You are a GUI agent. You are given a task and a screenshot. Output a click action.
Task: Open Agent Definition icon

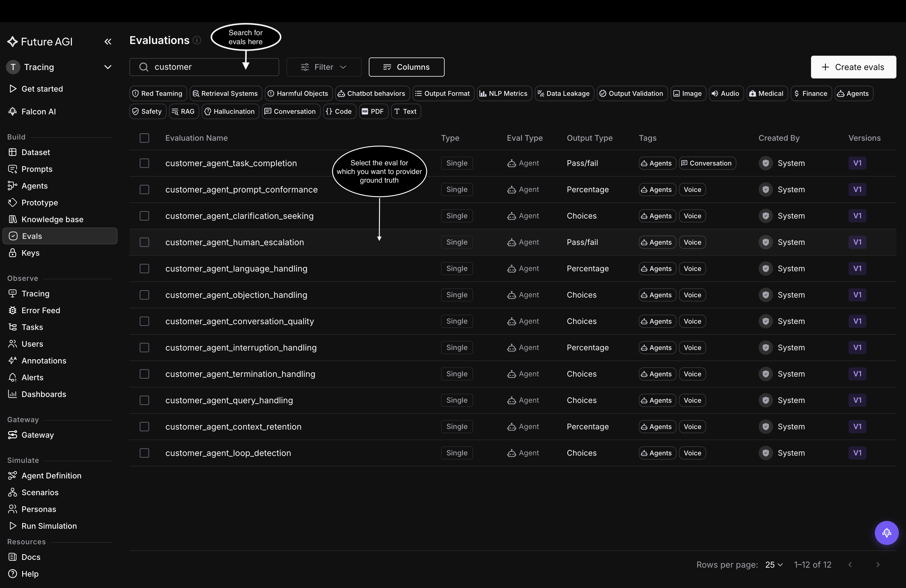13,475
